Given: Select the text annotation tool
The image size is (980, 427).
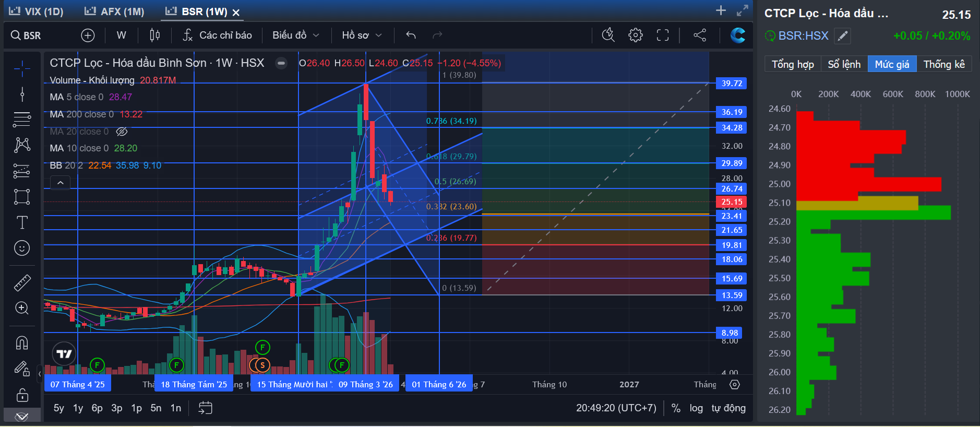Looking at the screenshot, I should click(22, 222).
